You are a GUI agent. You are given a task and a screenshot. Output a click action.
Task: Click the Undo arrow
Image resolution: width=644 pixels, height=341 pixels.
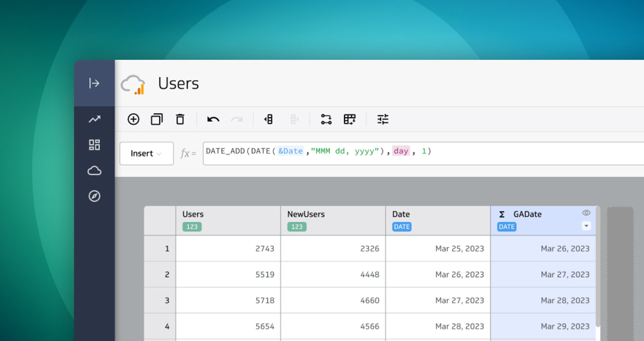[213, 119]
